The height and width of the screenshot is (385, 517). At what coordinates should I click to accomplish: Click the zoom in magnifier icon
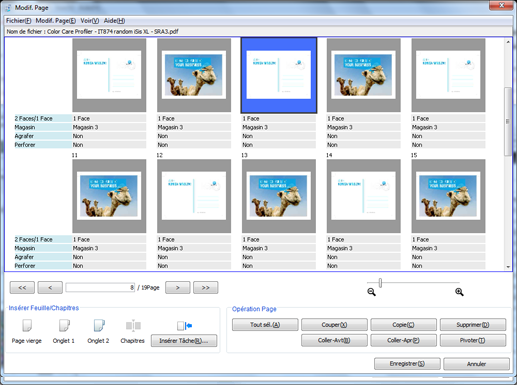pyautogui.click(x=459, y=292)
